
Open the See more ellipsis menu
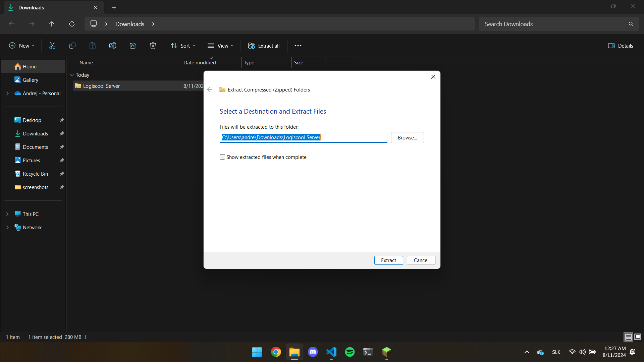pyautogui.click(x=298, y=46)
